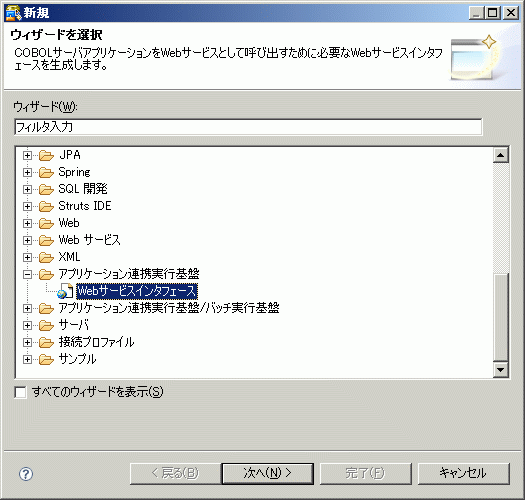The image size is (525, 500).
Task: Click the Struts IDE folder icon
Action: point(46,206)
